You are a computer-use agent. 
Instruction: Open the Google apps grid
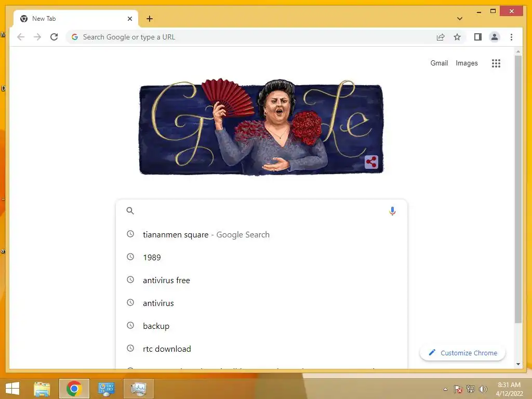pos(496,63)
